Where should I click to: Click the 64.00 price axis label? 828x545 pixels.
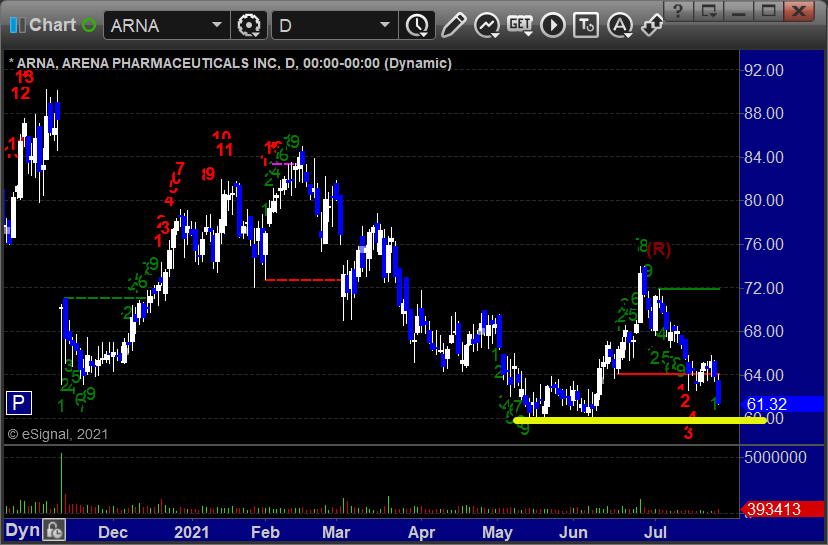pyautogui.click(x=764, y=375)
